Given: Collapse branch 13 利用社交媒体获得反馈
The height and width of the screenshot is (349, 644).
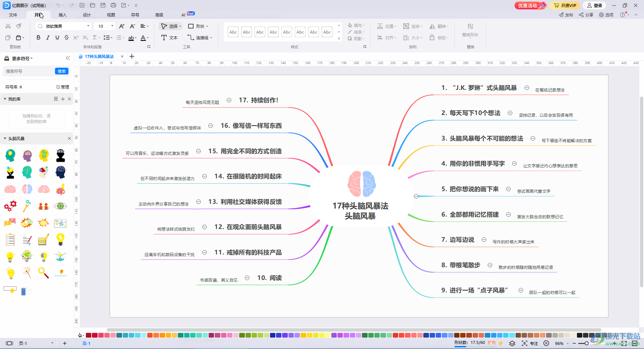Looking at the screenshot, I should 199,202.
